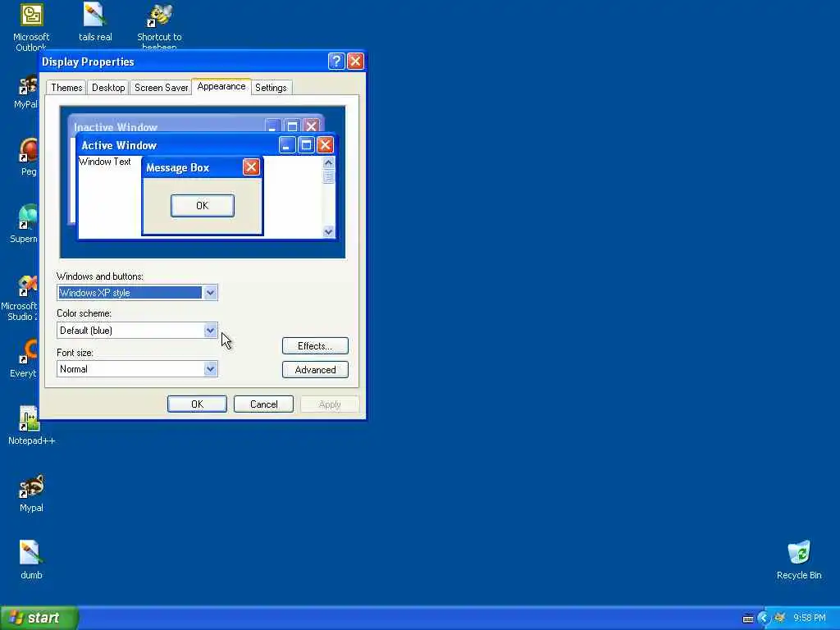Screen dimensions: 840x630
Task: Switch to the Desktop tab
Action: [108, 88]
